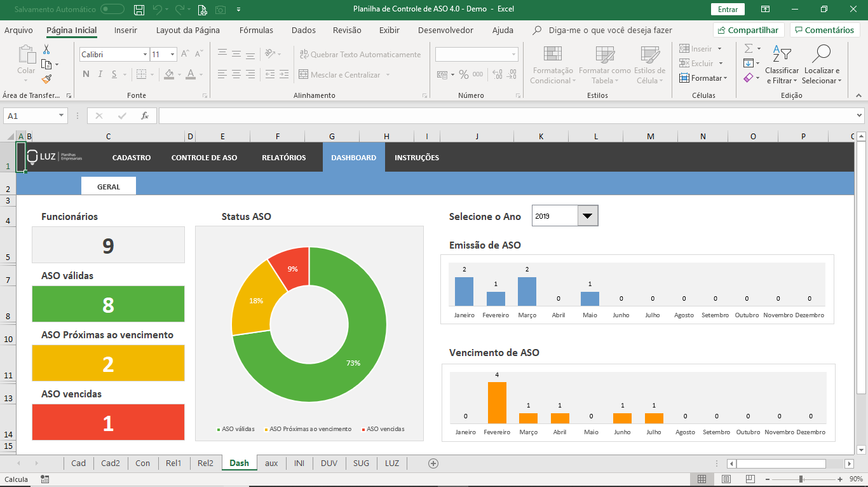Image resolution: width=868 pixels, height=487 pixels.
Task: Click the Comentários button
Action: click(x=825, y=30)
